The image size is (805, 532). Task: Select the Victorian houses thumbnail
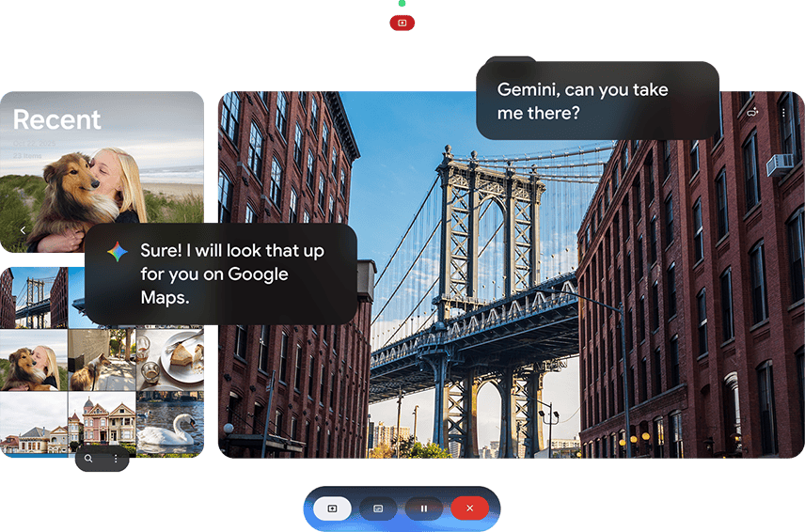click(102, 421)
